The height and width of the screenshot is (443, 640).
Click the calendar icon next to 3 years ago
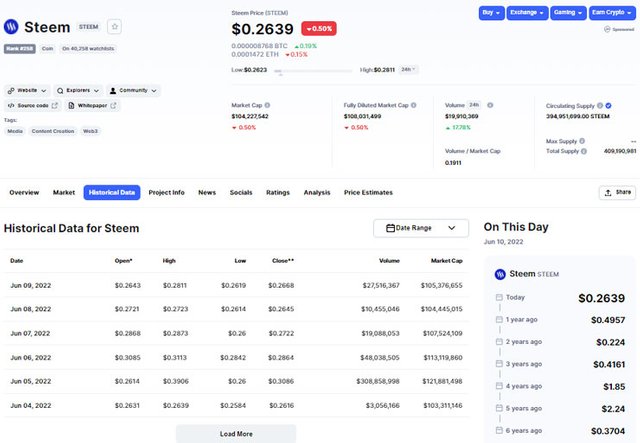pos(499,364)
